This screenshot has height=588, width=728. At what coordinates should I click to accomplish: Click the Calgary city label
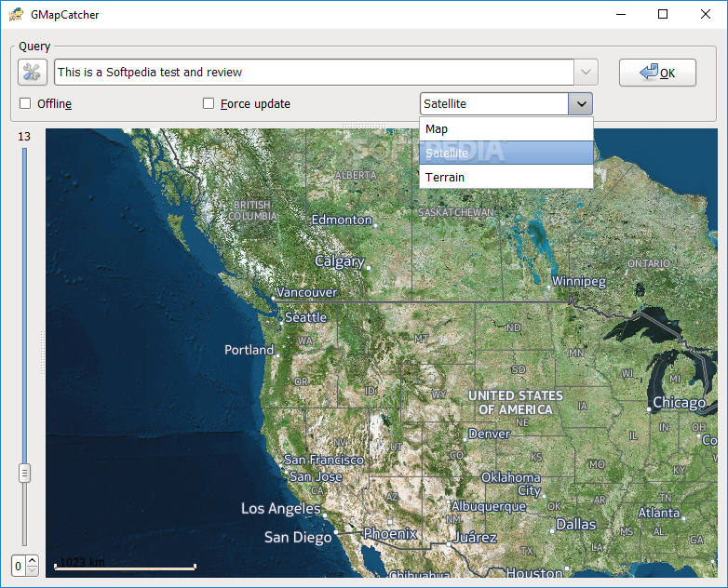(340, 261)
